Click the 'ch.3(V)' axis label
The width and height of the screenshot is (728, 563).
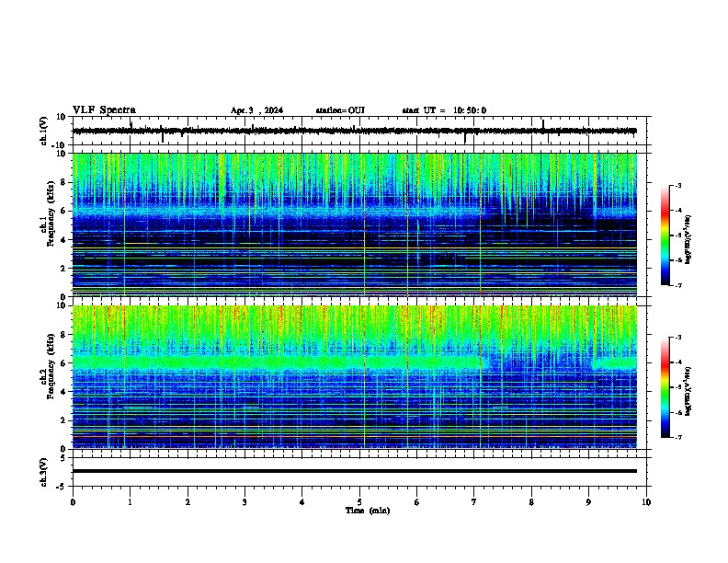coord(43,472)
